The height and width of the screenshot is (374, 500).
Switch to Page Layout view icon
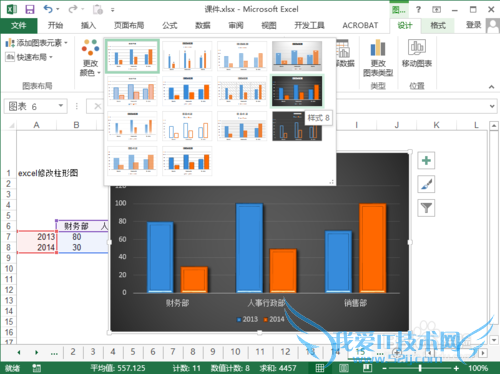(x=344, y=368)
